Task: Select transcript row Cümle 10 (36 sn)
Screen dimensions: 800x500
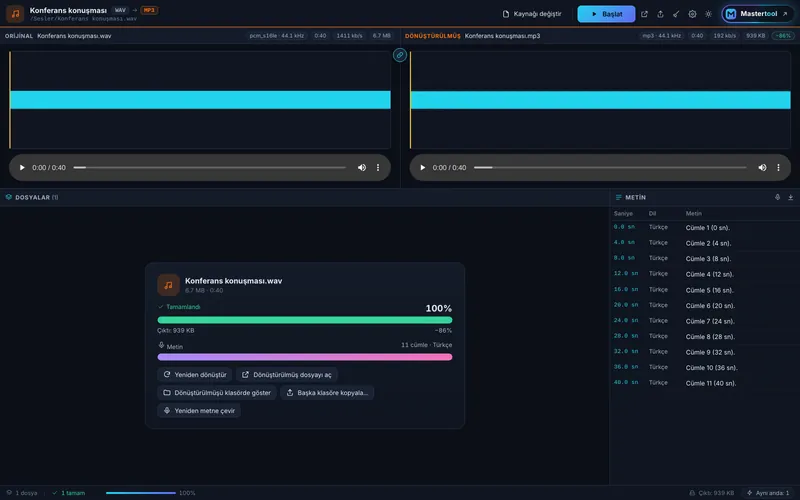Action: (x=705, y=367)
